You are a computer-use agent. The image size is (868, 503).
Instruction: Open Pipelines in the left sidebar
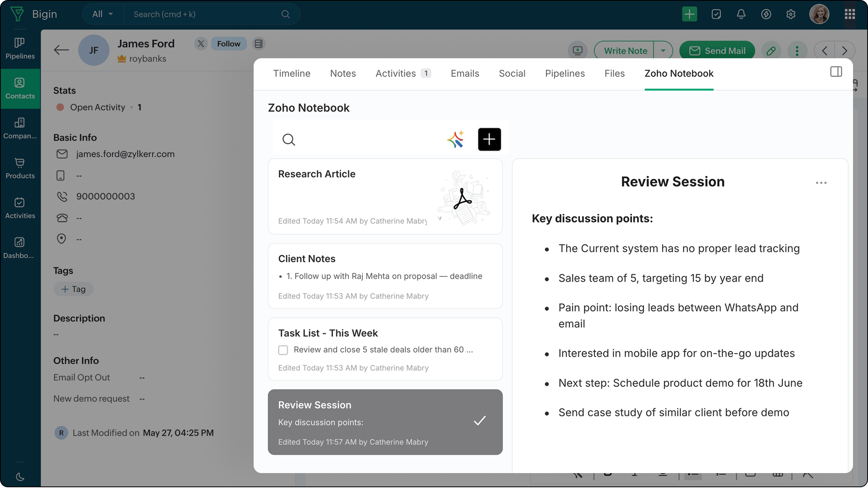[x=20, y=48]
